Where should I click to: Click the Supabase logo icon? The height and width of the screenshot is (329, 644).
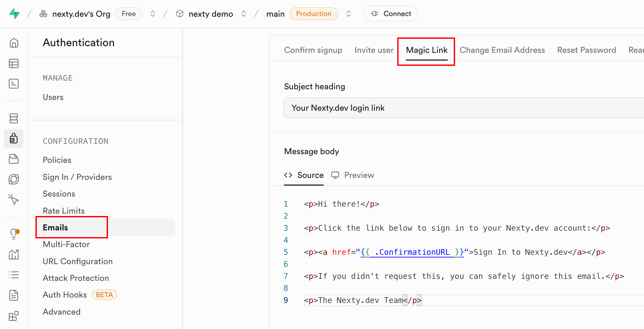point(14,14)
